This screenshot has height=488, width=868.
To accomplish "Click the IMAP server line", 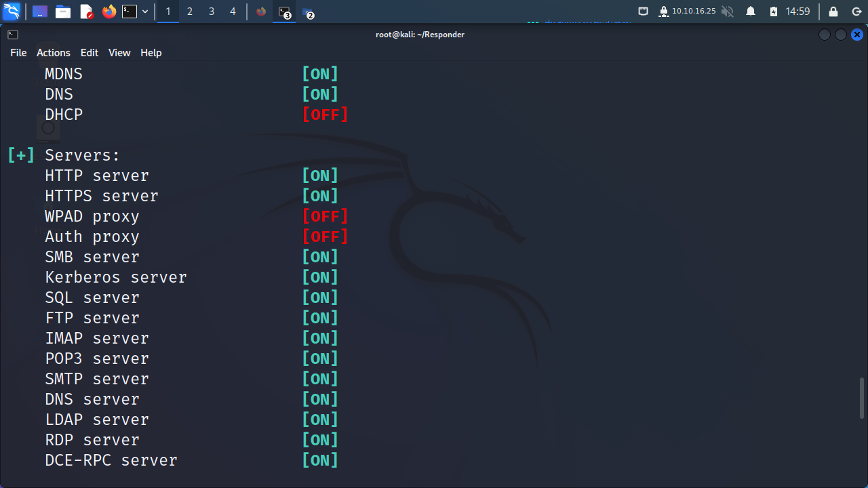I will coord(97,338).
